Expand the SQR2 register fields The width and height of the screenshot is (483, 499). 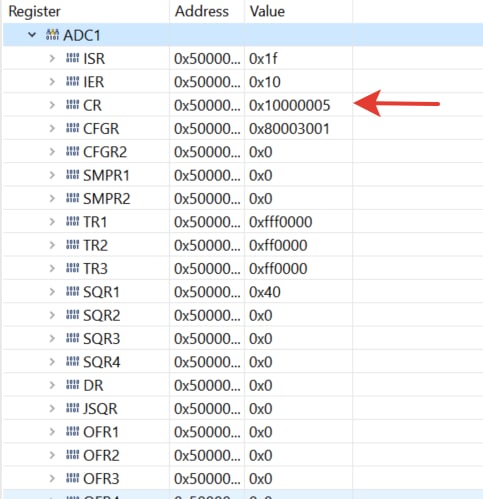pyautogui.click(x=52, y=315)
